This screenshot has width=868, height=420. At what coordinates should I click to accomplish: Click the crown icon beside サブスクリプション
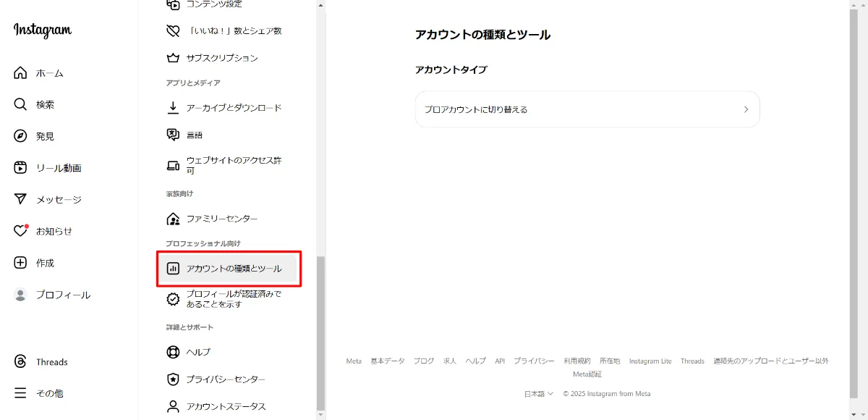click(173, 58)
